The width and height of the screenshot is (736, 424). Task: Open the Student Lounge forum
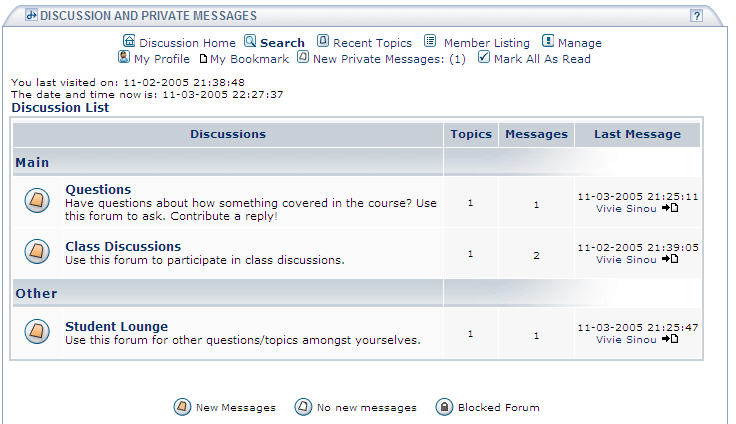pos(116,326)
